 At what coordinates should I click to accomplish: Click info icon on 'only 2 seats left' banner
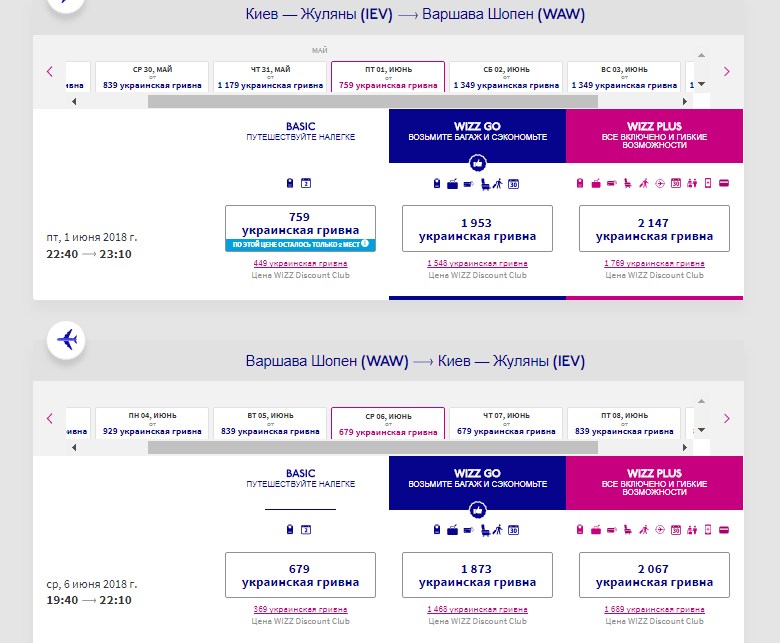coord(366,244)
